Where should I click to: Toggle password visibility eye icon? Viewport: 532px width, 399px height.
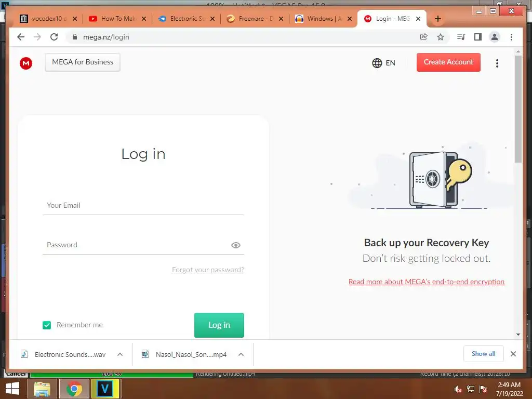pos(236,245)
